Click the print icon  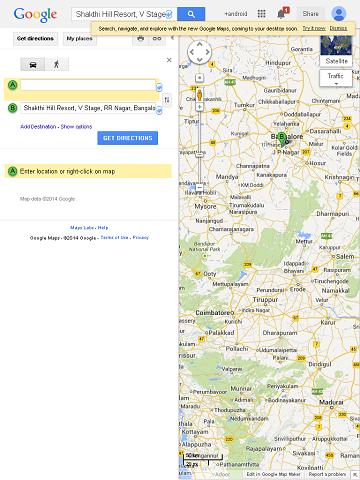pyautogui.click(x=141, y=38)
